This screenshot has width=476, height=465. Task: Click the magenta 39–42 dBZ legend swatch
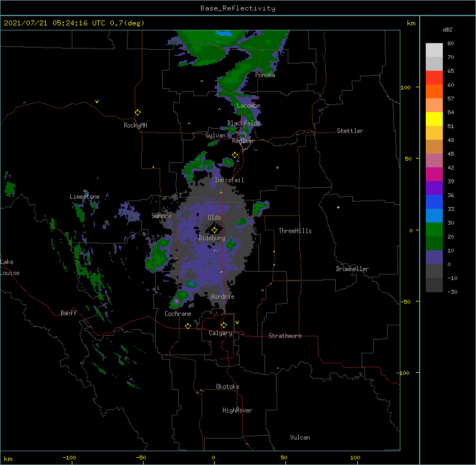(434, 174)
